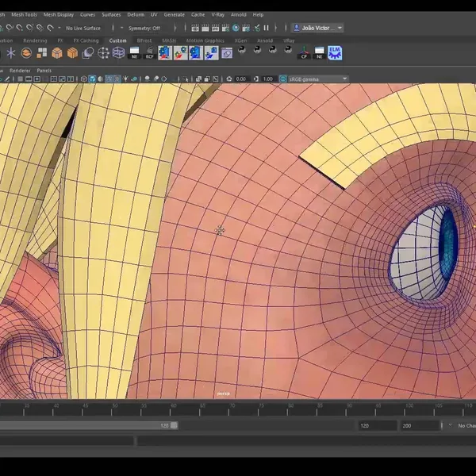The image size is (476, 476).
Task: Toggle smooth shade all cube icon
Action: tap(92, 79)
